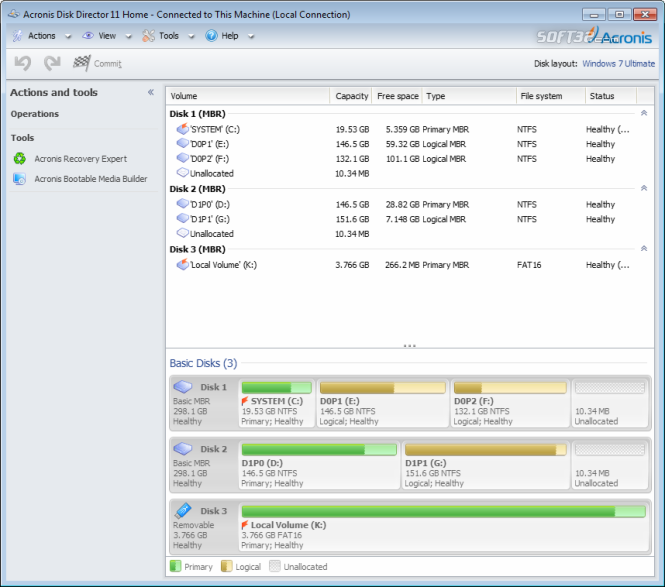
Task: Sort by the File system column header
Action: pyautogui.click(x=551, y=96)
